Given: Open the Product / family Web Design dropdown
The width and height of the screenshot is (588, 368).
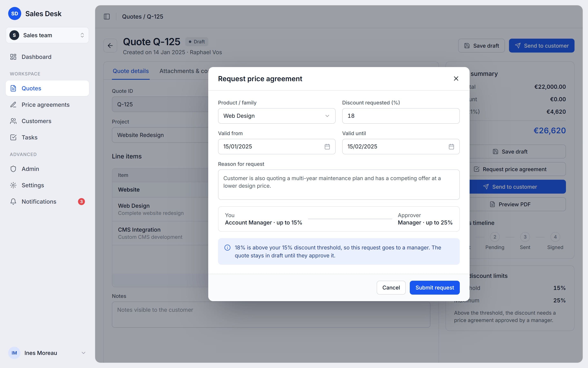Looking at the screenshot, I should [276, 116].
